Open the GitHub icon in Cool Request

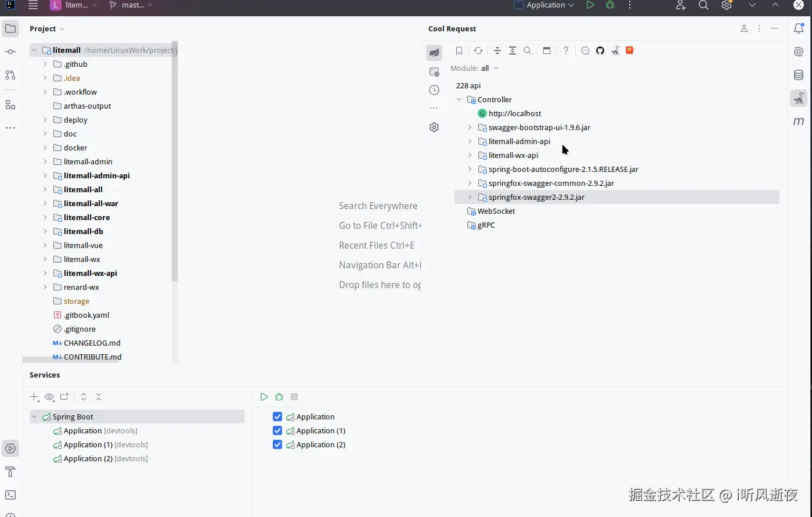[x=600, y=51]
